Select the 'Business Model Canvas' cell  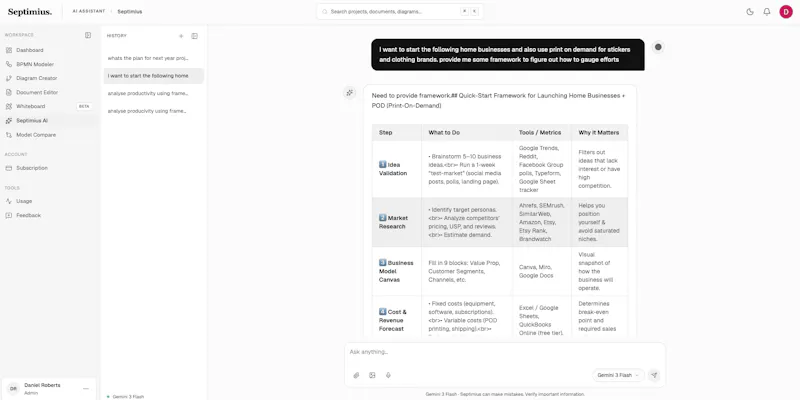tap(397, 271)
